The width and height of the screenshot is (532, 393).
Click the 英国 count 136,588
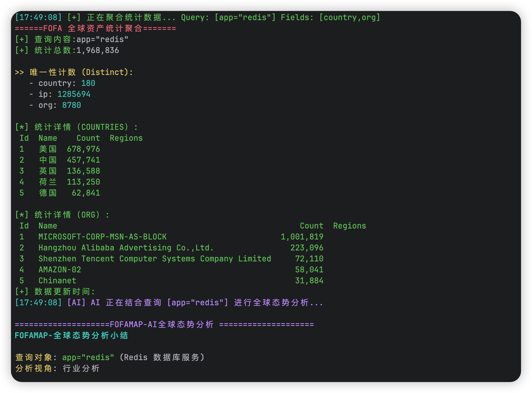click(83, 171)
